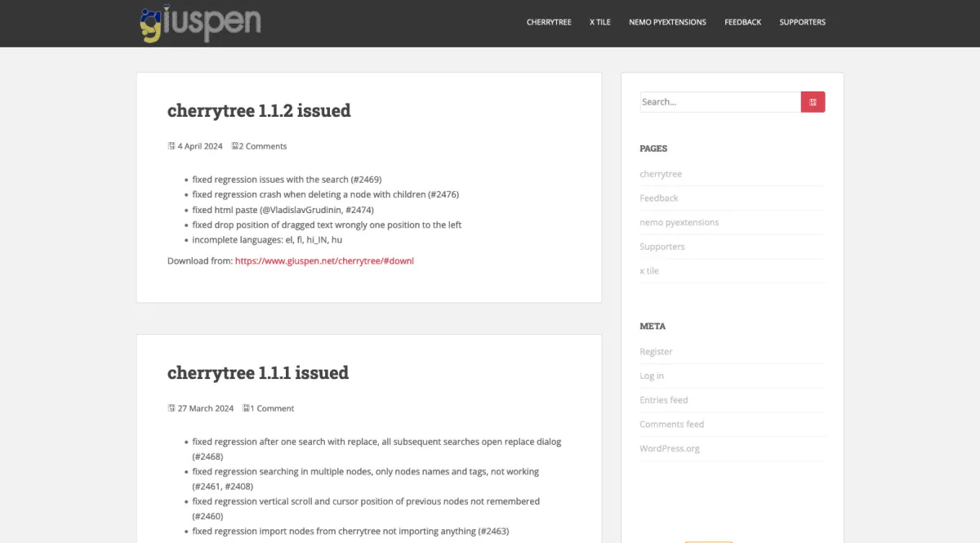The image size is (980, 543).
Task: Click the META sidebar heading
Action: click(x=653, y=326)
